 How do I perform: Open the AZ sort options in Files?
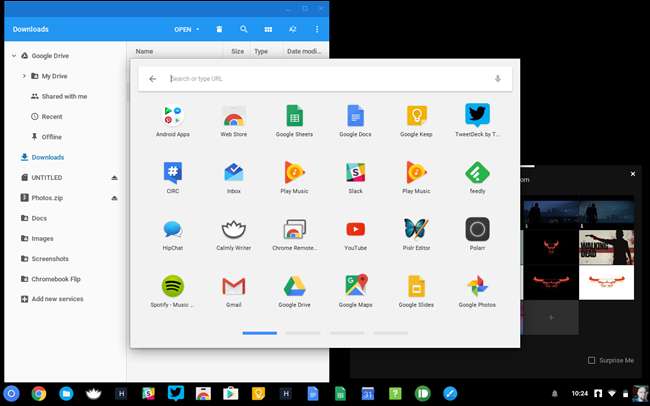292,29
